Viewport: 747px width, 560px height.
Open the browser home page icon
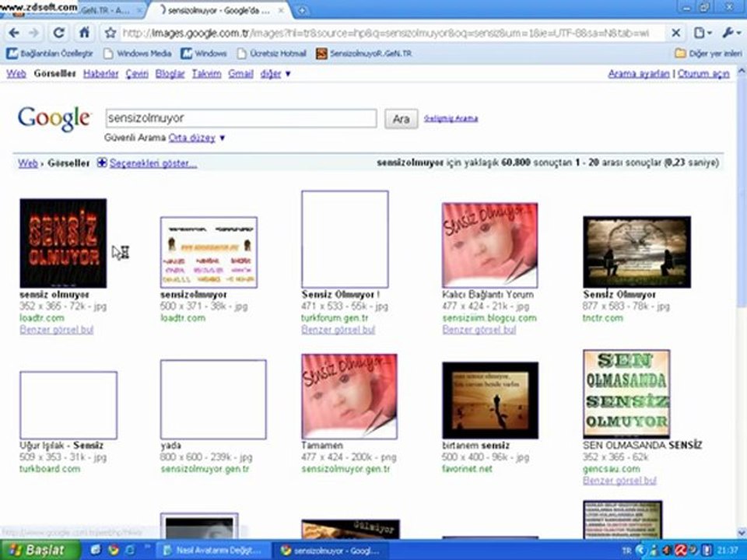[84, 33]
